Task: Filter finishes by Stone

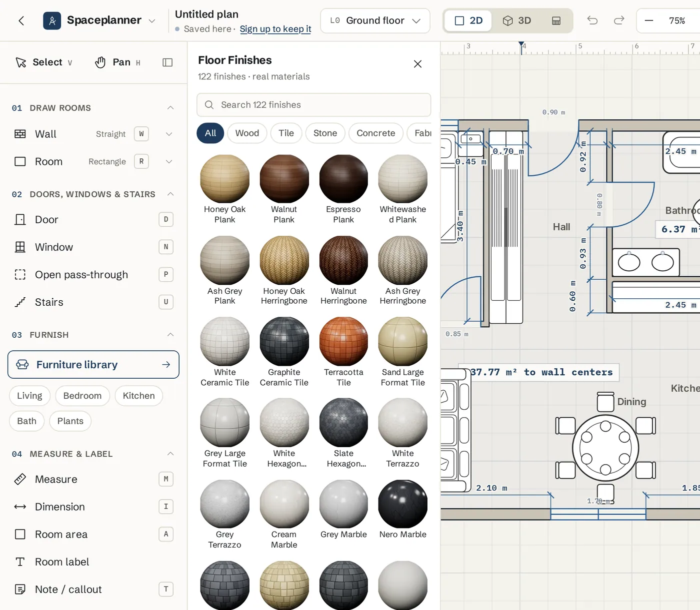Action: tap(325, 133)
